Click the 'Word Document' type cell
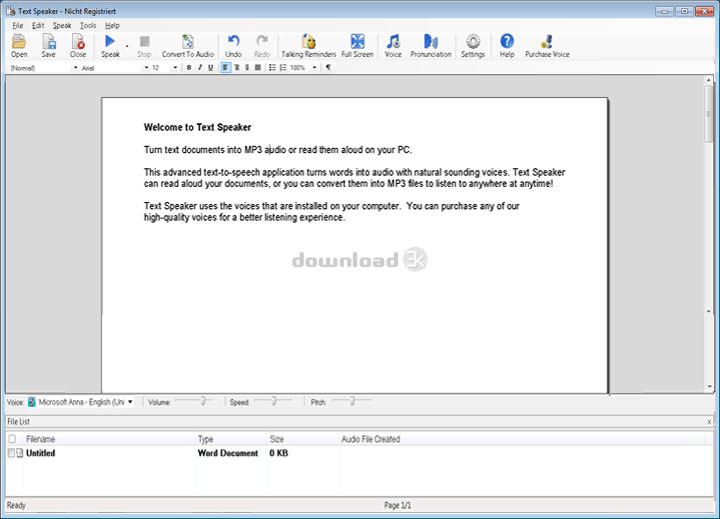Screen dimensions: 720x519 click(x=228, y=453)
